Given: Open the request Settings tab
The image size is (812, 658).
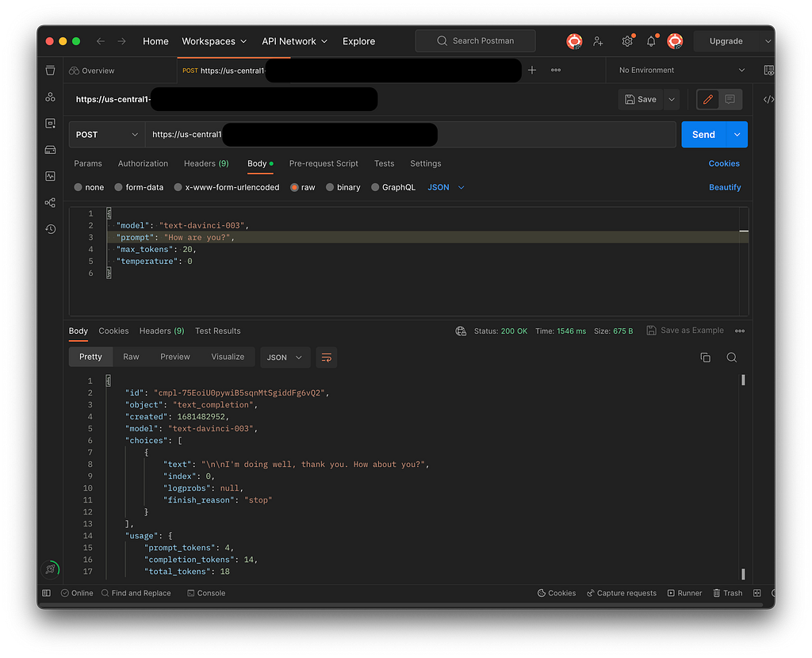Looking at the screenshot, I should pyautogui.click(x=426, y=163).
